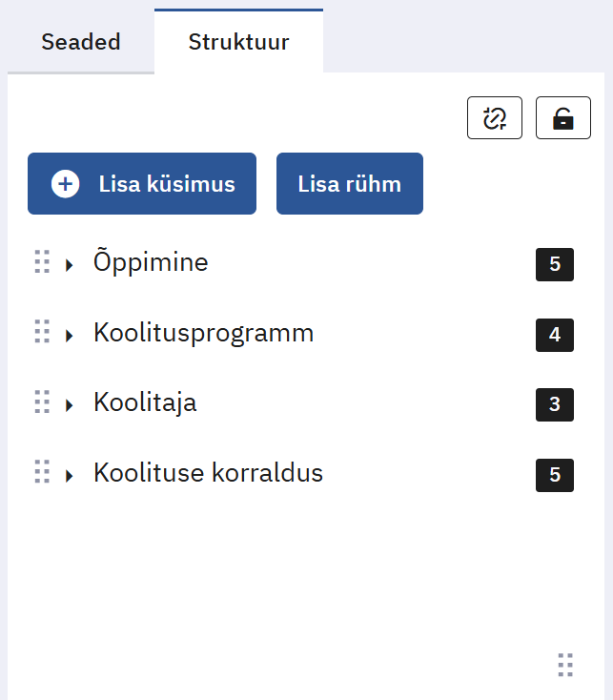613x700 pixels.
Task: Switch to the Seaded tab
Action: (81, 42)
